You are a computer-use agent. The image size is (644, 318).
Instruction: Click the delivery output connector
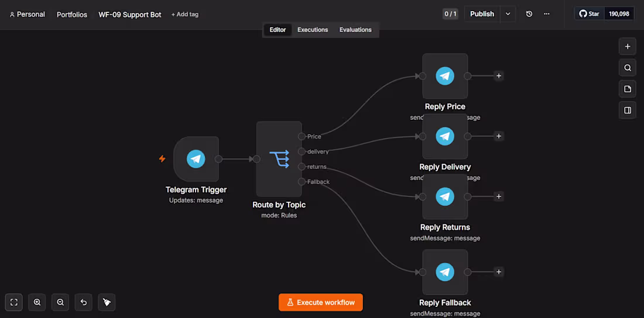point(302,151)
